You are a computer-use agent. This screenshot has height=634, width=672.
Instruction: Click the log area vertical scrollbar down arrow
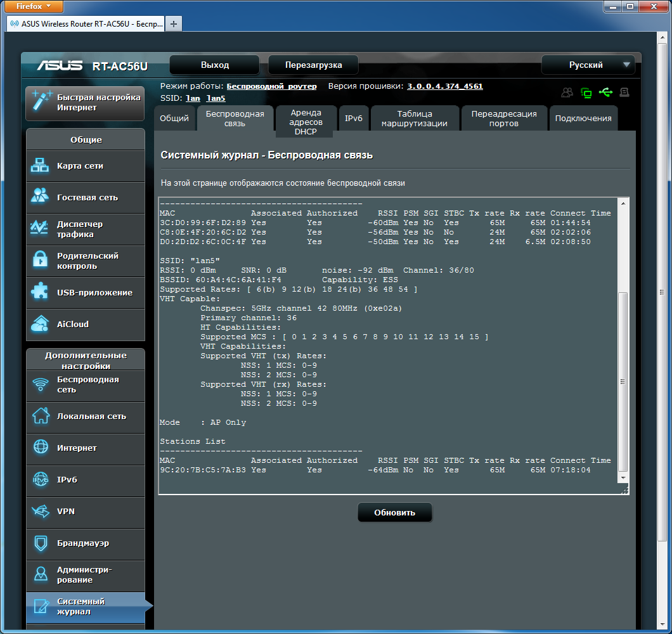tap(623, 477)
